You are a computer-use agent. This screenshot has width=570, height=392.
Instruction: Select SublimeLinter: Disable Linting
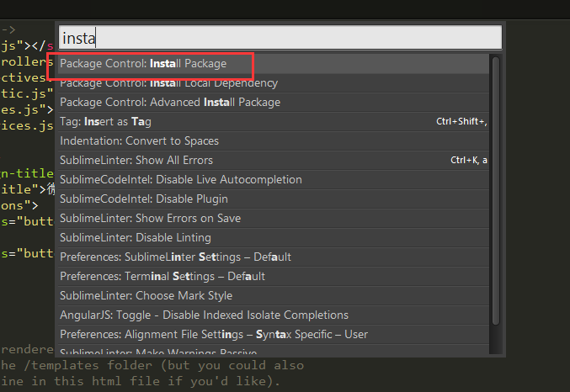tap(274, 237)
